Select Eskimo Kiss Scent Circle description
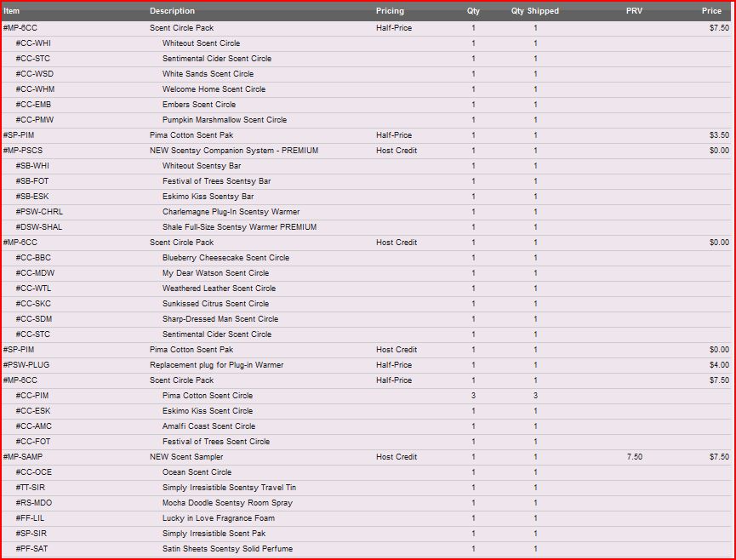The height and width of the screenshot is (560, 736). [x=208, y=411]
